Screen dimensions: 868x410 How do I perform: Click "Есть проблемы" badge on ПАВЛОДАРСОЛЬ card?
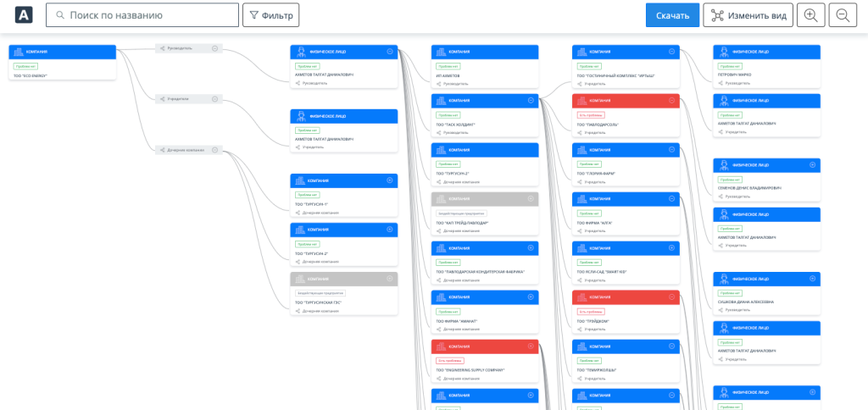coord(591,115)
